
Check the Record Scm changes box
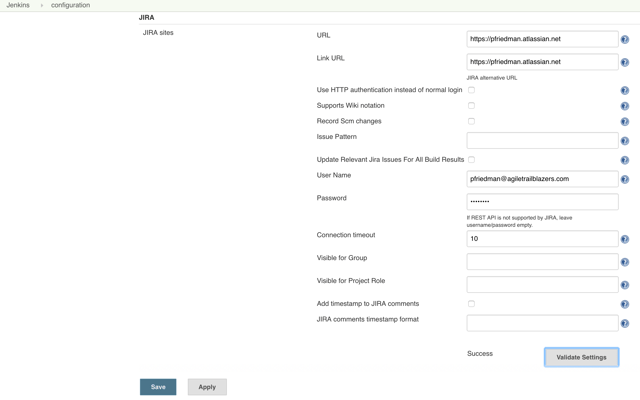click(471, 121)
